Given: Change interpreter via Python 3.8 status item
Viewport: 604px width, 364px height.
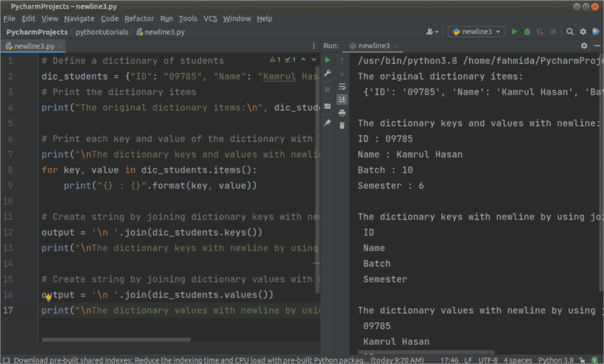Looking at the screenshot, I should [555, 359].
